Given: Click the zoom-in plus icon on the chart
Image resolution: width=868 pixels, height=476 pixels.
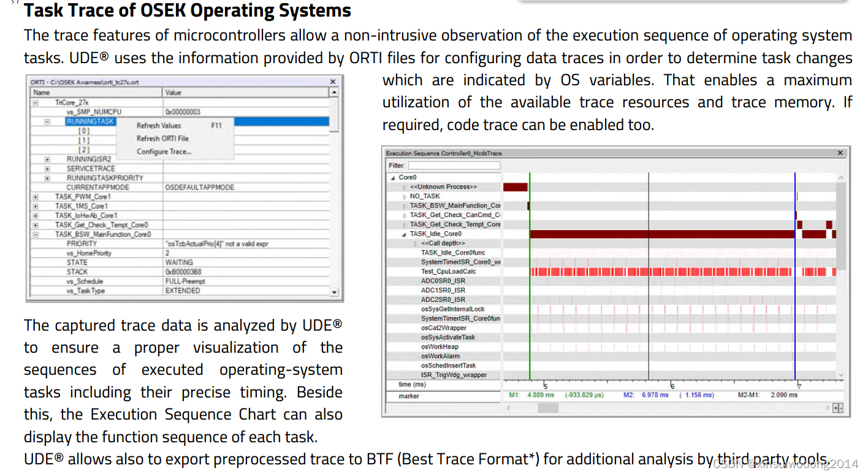Looking at the screenshot, I should pos(836,407).
